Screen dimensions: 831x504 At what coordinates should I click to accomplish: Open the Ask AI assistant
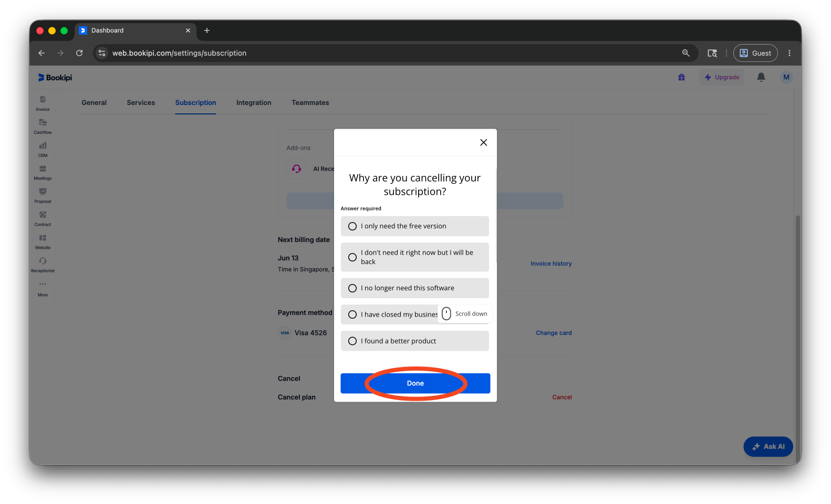[768, 446]
